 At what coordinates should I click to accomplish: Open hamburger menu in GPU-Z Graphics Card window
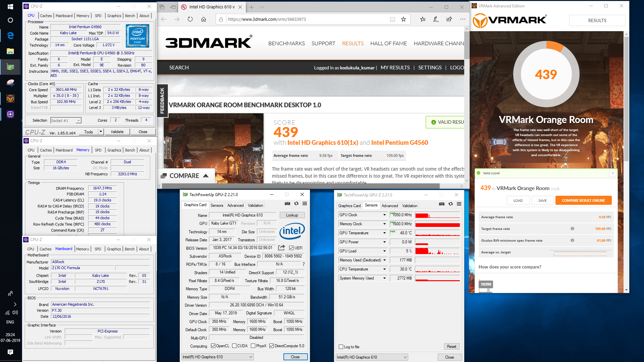tap(305, 203)
